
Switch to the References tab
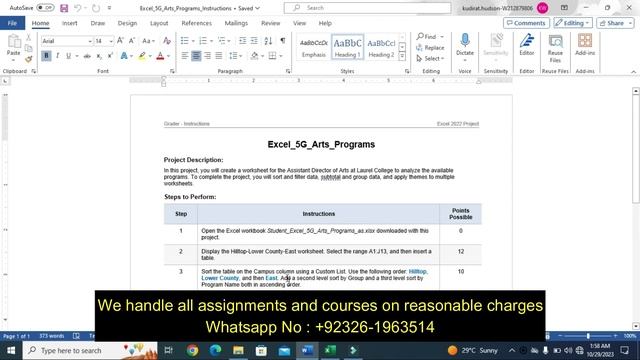click(x=196, y=23)
